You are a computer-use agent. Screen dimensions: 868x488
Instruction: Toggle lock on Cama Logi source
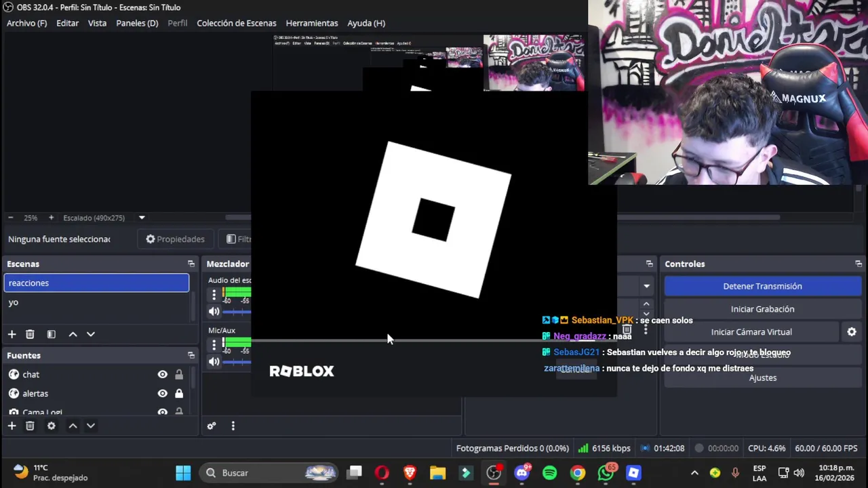(x=179, y=411)
